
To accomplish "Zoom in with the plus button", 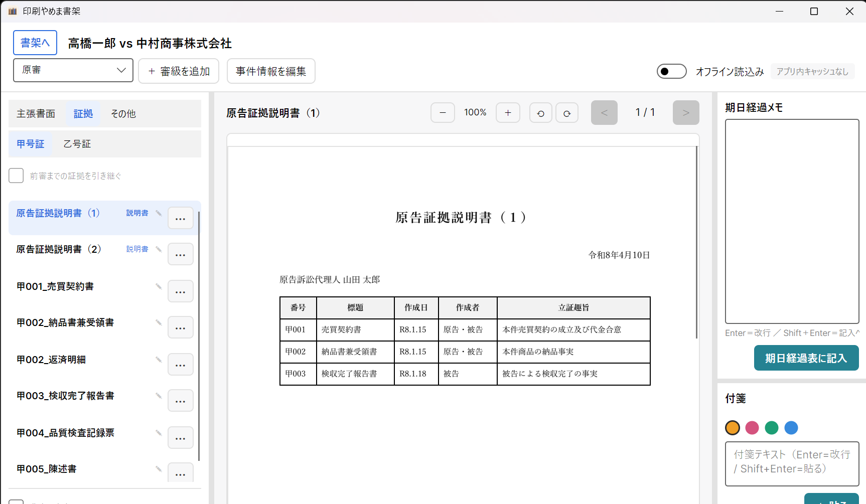I will coord(508,113).
